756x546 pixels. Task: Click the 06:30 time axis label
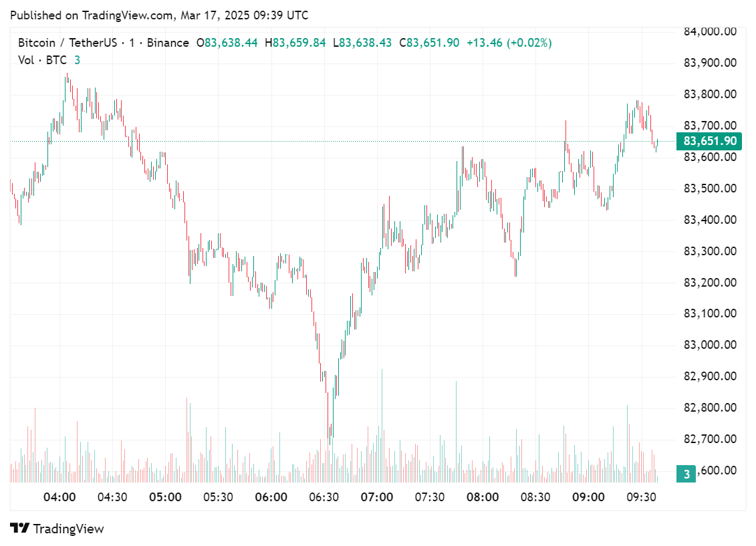pyautogui.click(x=324, y=497)
